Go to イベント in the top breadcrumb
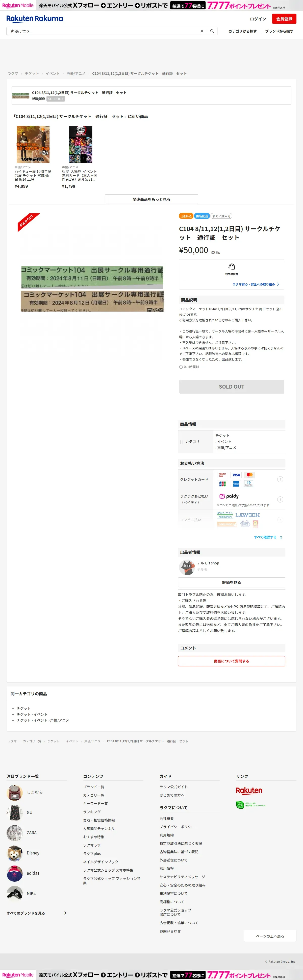Viewport: 303px width, 980px height. [53, 74]
